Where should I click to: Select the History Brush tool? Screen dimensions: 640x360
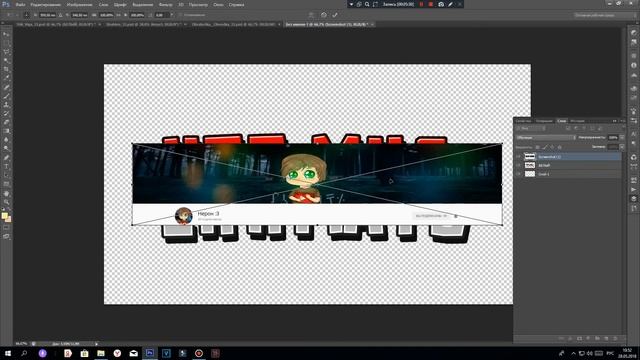point(6,114)
